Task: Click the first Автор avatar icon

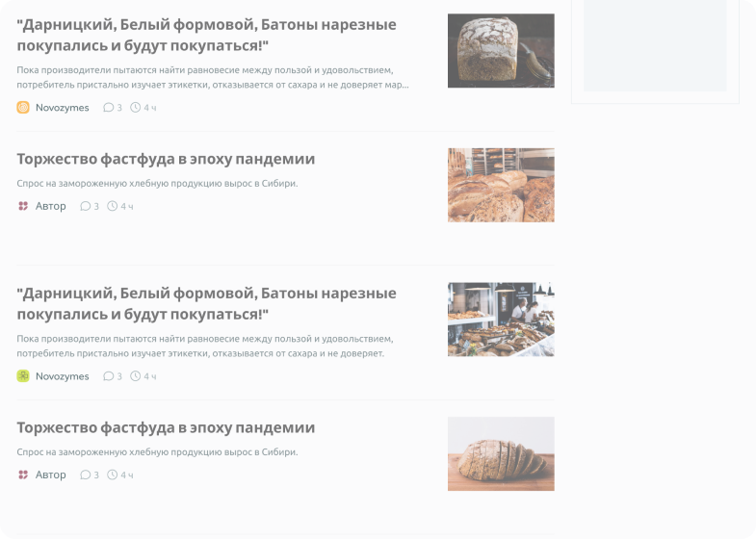Action: click(23, 206)
